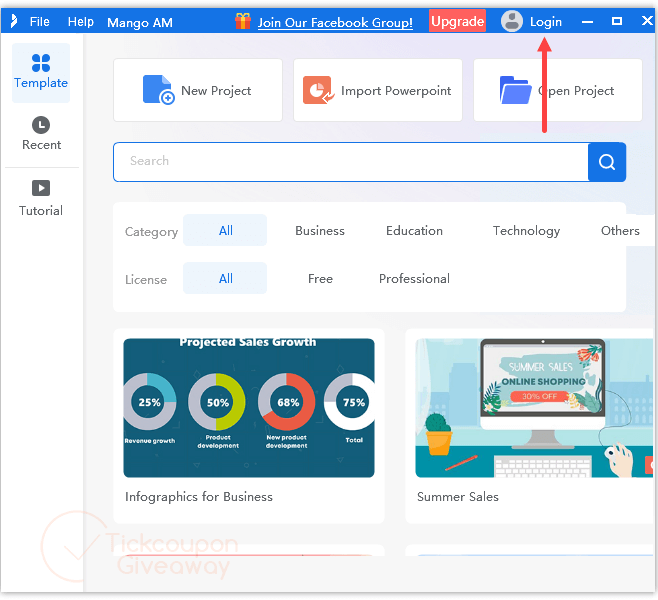This screenshot has height=600, width=658.
Task: Select the Template sidebar tab
Action: 41,73
